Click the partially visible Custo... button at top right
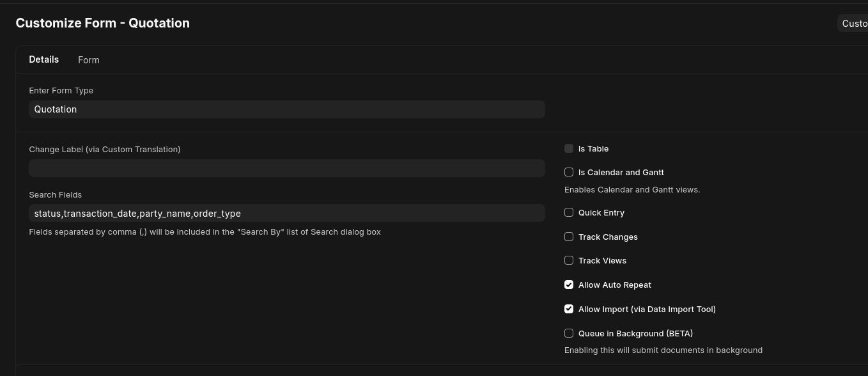 click(x=853, y=24)
